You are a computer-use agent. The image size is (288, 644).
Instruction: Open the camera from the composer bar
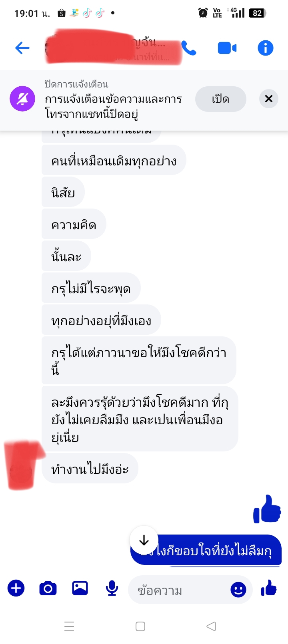(48, 588)
